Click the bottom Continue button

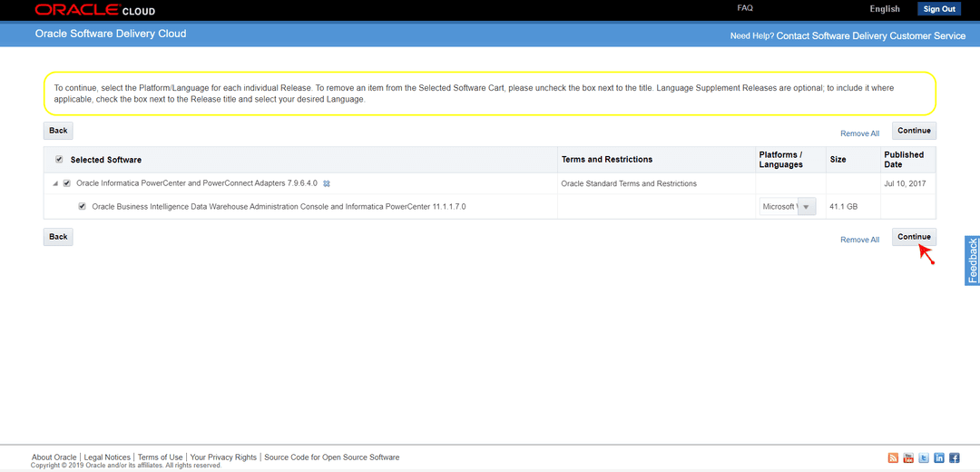pos(914,237)
